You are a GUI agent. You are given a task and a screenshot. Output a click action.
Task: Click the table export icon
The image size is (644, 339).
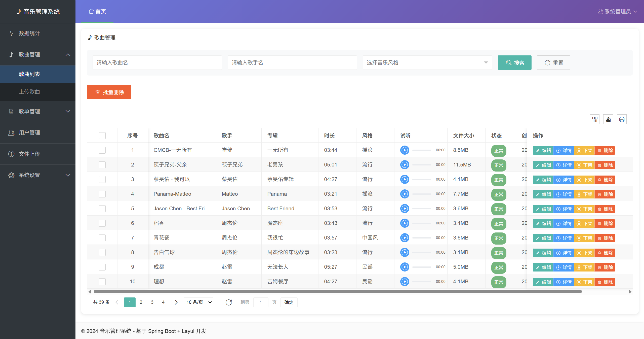coord(608,119)
